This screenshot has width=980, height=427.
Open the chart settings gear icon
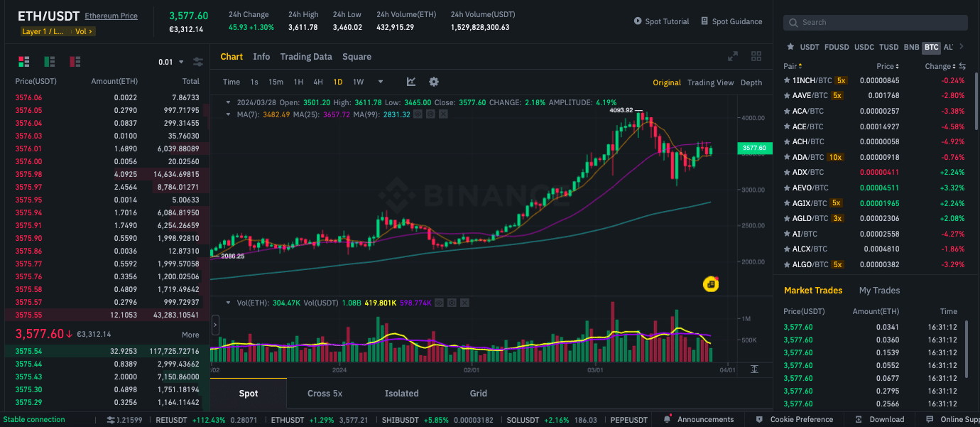click(433, 82)
